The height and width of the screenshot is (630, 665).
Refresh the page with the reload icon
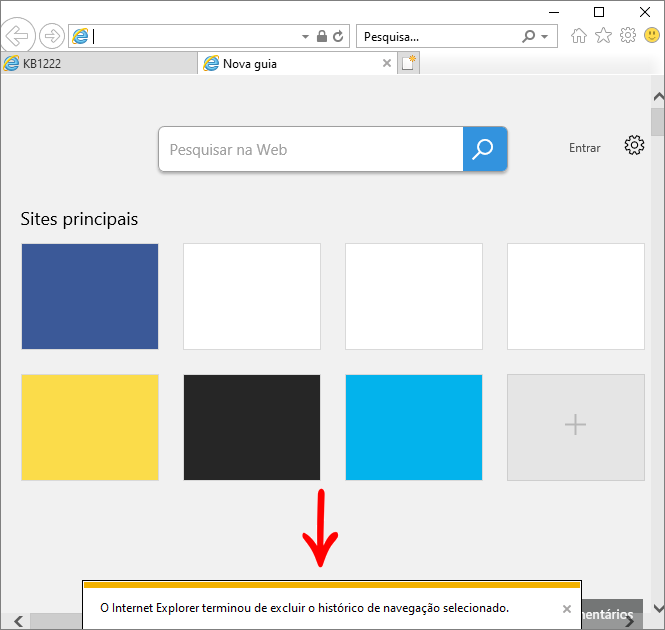tap(338, 36)
